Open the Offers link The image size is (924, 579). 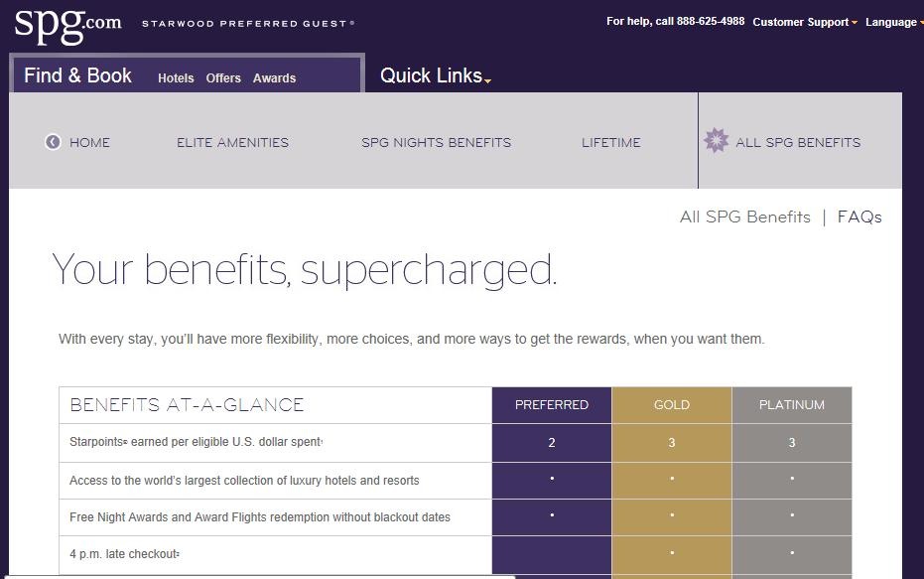point(223,78)
